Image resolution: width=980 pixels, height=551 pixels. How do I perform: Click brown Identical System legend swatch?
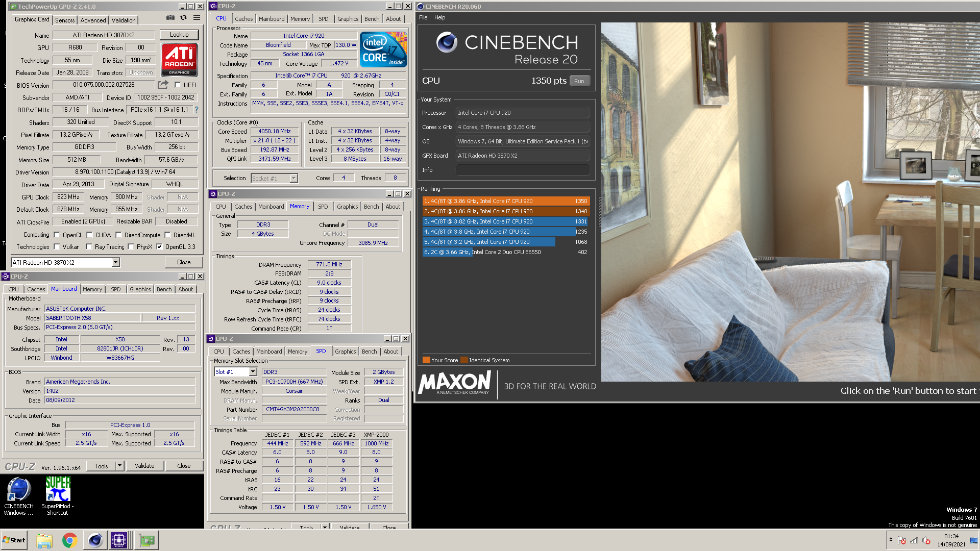[464, 360]
